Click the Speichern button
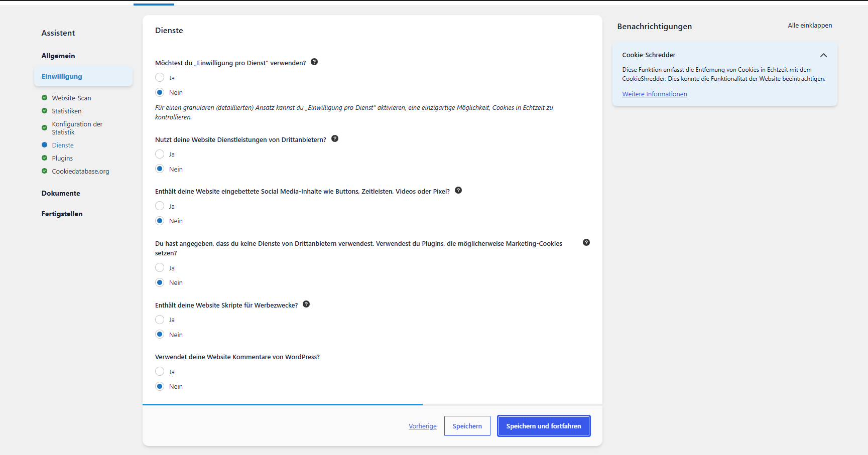Viewport: 868px width, 455px height. 467,426
